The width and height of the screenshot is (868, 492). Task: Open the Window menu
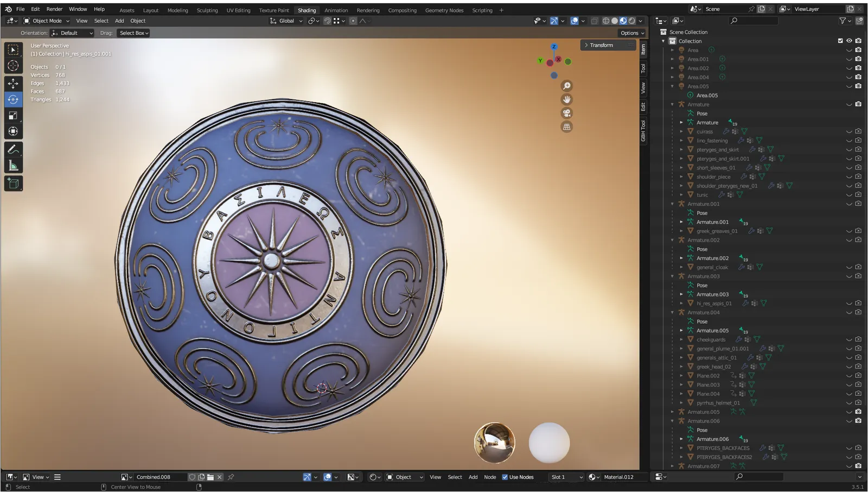(x=78, y=9)
